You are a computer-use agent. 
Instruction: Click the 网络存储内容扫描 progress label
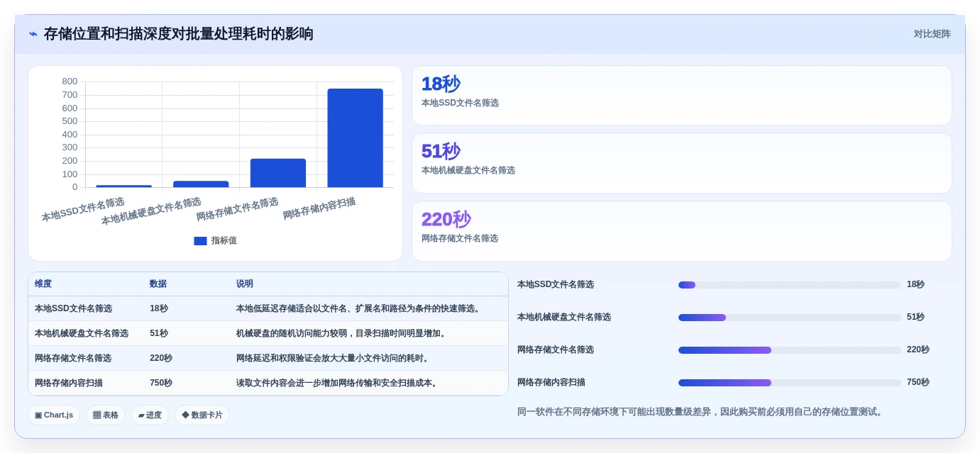(551, 383)
